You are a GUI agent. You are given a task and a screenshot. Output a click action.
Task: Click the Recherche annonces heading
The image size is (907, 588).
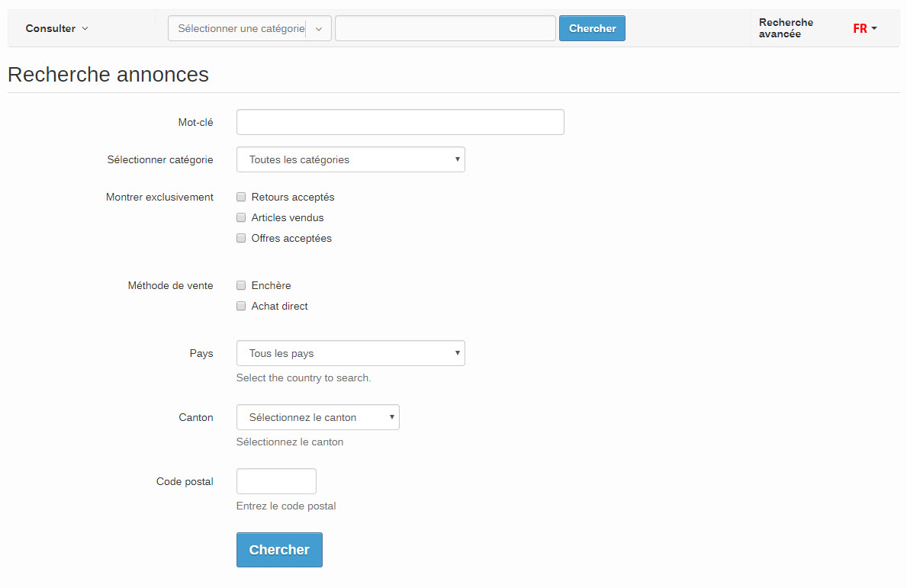(108, 75)
